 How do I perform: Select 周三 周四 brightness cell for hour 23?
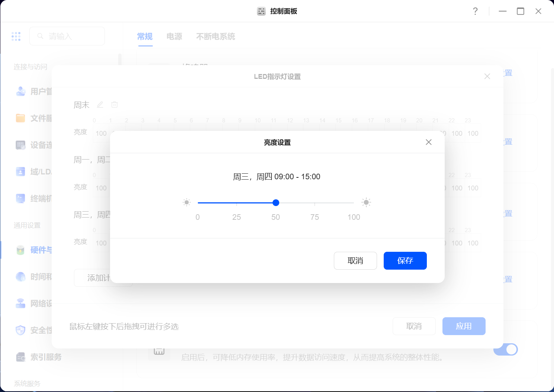click(473, 243)
